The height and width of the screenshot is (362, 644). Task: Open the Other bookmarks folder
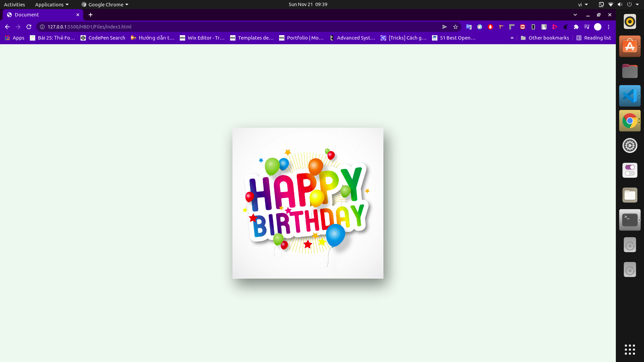tap(545, 38)
